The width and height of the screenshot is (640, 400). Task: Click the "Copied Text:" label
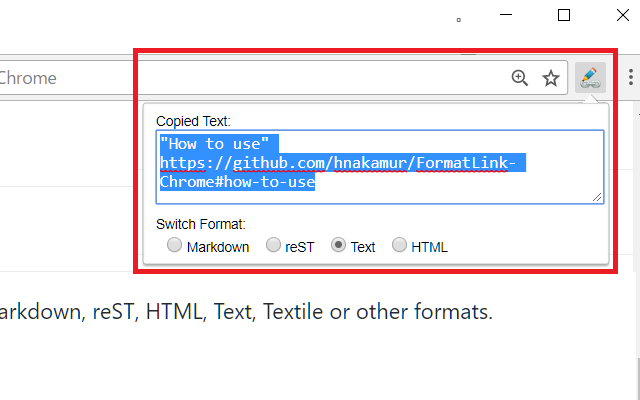click(x=193, y=120)
